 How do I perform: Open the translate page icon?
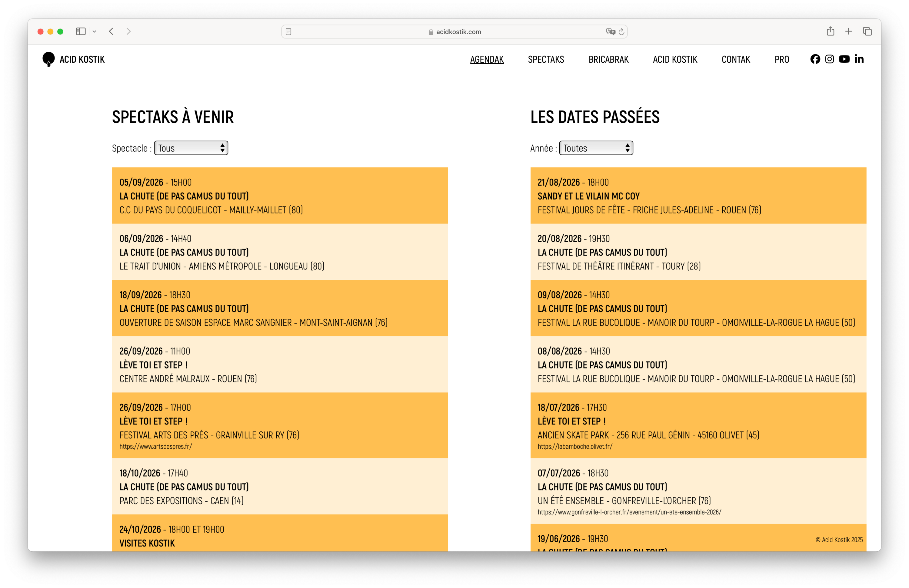[610, 32]
